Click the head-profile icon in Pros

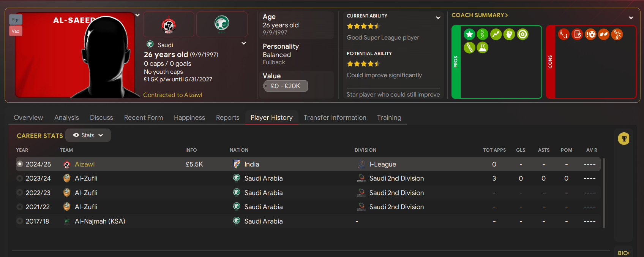pos(509,35)
